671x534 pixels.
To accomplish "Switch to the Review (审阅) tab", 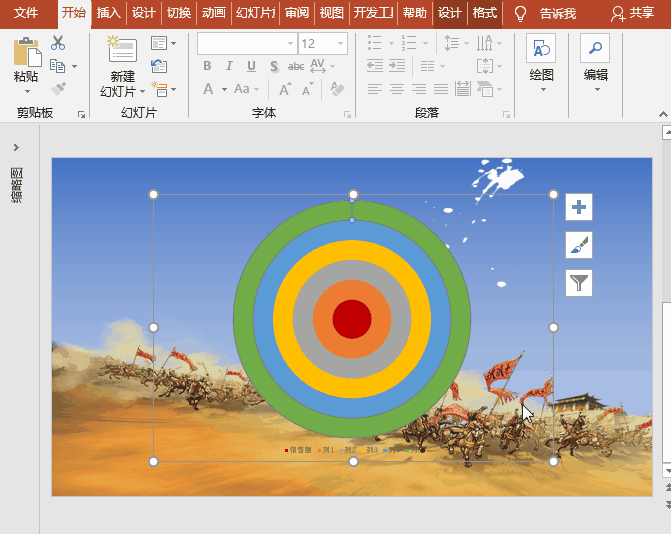I will point(297,13).
